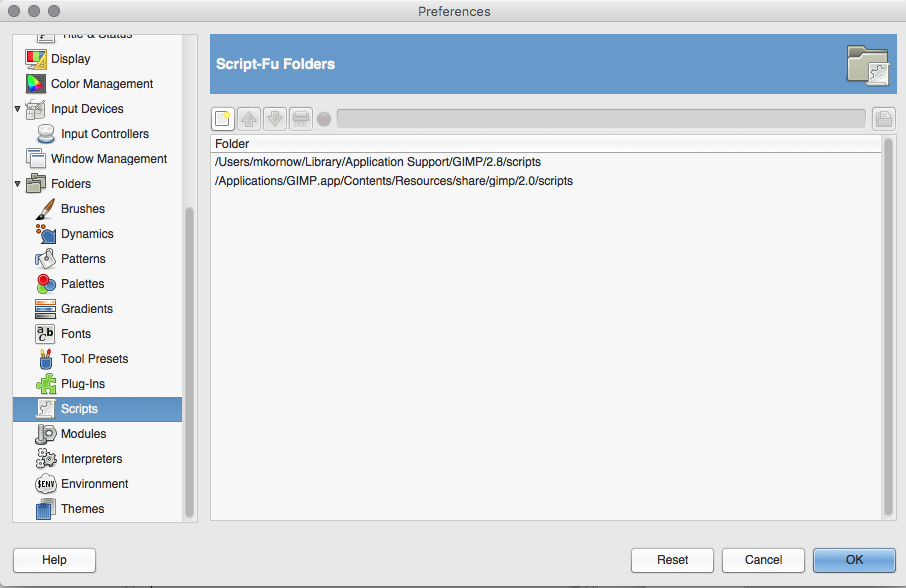Viewport: 906px width, 588px height.
Task: Open the Plug-Ins label in tree
Action: [x=83, y=384]
